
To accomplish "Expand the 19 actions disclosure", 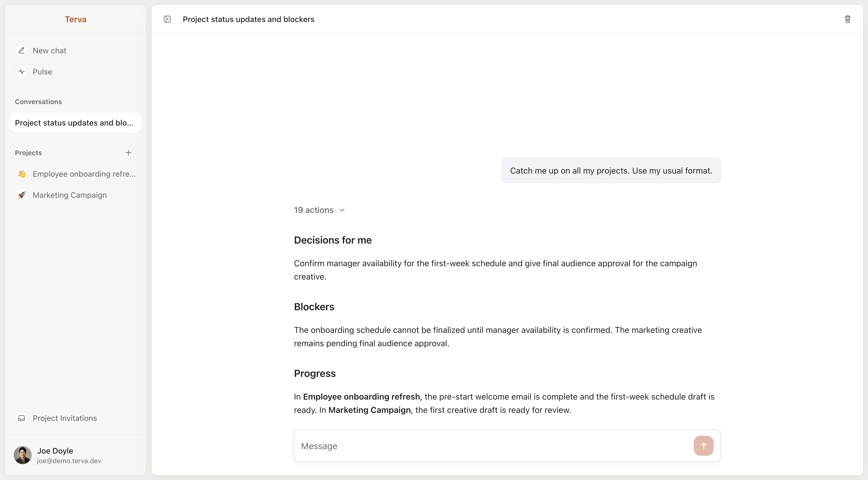I will pos(319,210).
